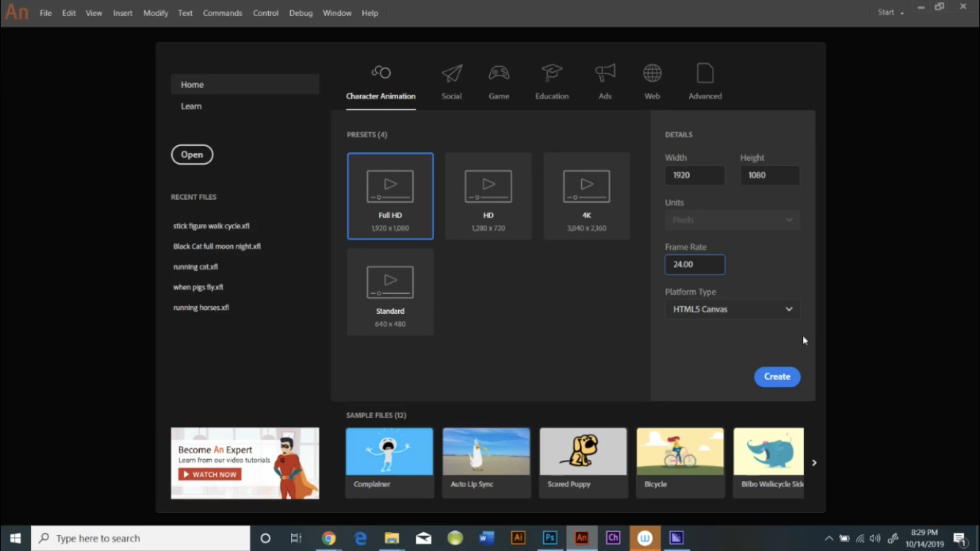Screen dimensions: 980x551
Task: Open the Insert menu
Action: coord(123,13)
